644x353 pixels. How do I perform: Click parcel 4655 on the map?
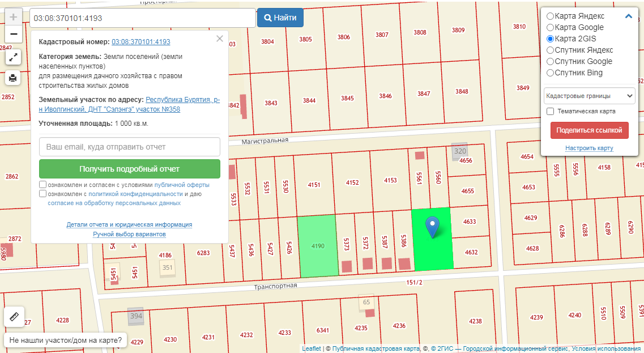coord(467,191)
